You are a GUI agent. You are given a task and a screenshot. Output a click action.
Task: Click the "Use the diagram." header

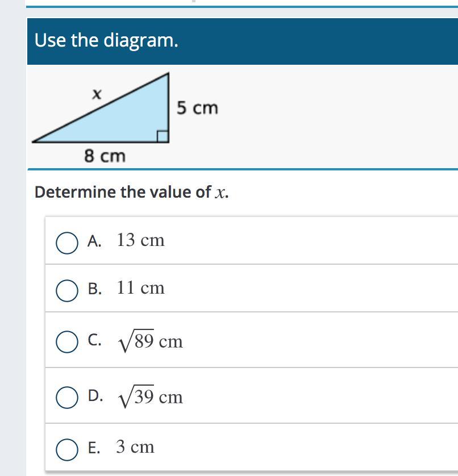pos(106,40)
